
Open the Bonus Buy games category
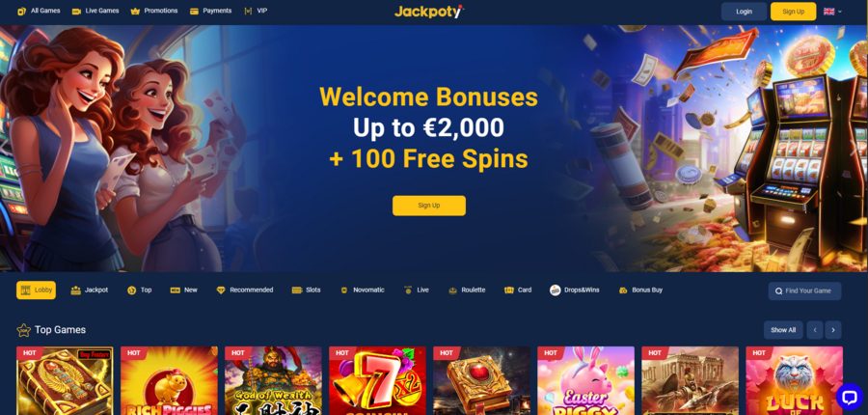pos(640,290)
